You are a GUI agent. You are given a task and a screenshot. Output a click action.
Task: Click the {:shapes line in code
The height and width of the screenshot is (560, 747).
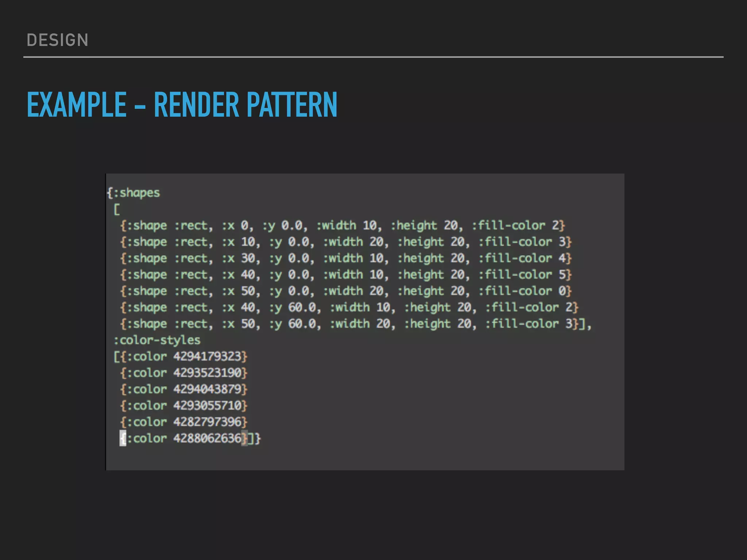click(133, 193)
